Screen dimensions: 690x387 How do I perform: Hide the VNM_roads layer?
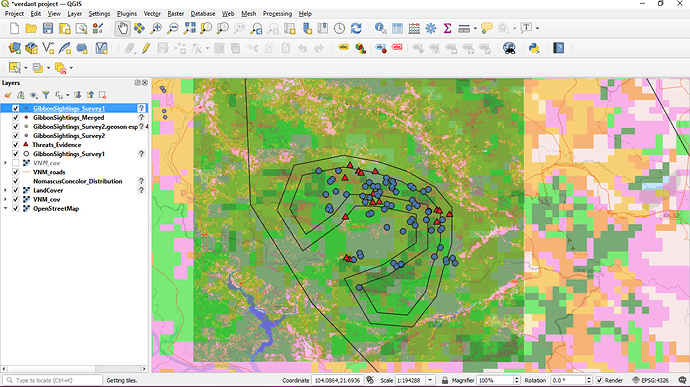[16, 172]
